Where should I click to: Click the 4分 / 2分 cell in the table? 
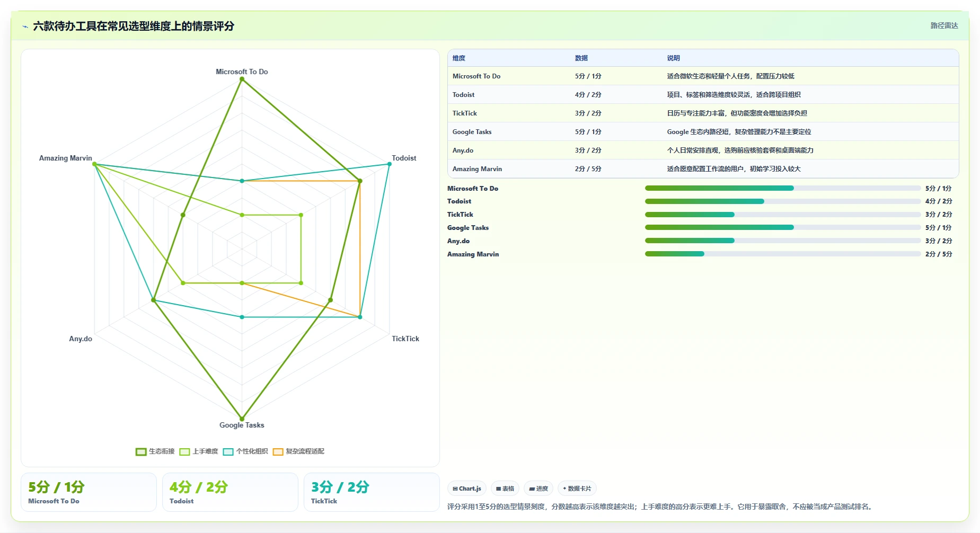(x=588, y=95)
